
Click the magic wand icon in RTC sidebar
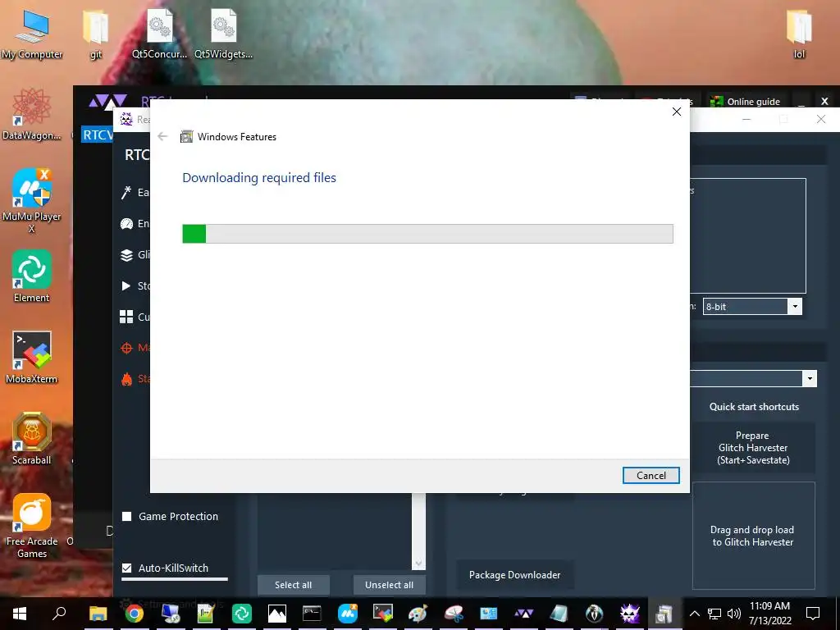(126, 192)
